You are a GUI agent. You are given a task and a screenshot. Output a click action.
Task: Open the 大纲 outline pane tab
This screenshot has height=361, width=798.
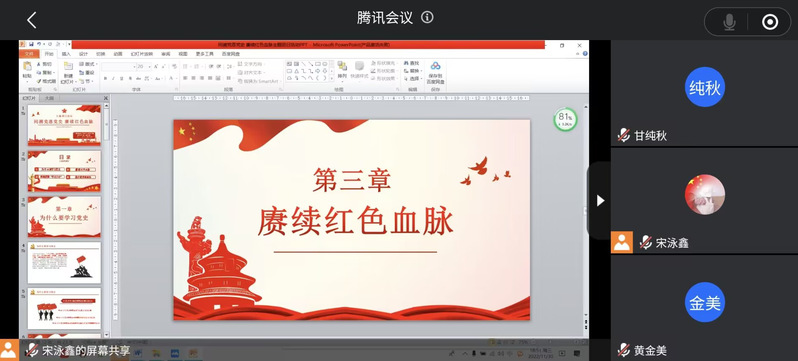49,98
